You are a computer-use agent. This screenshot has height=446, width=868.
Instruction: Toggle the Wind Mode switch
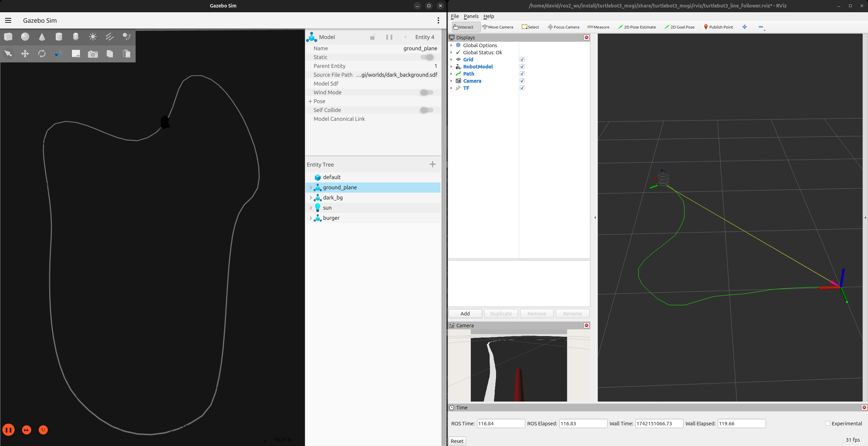point(427,92)
